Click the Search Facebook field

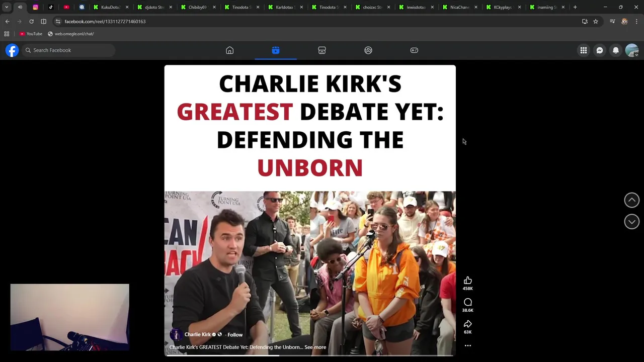[x=68, y=50]
